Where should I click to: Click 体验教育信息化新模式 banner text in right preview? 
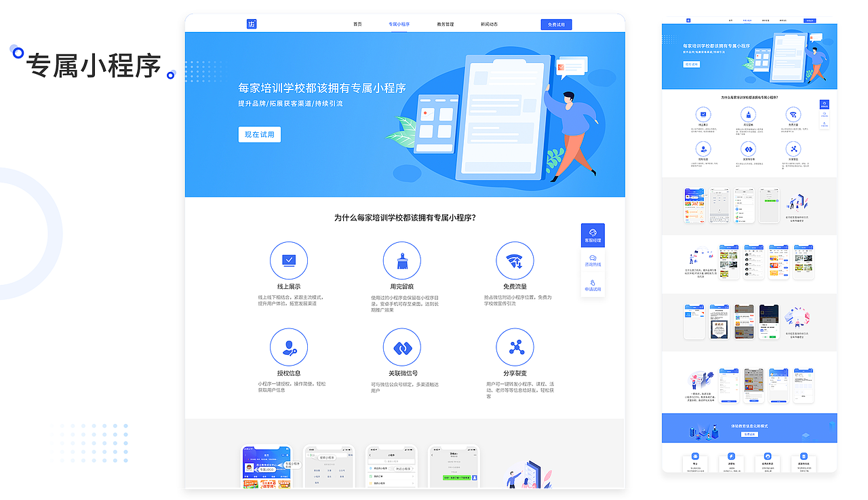(x=749, y=426)
